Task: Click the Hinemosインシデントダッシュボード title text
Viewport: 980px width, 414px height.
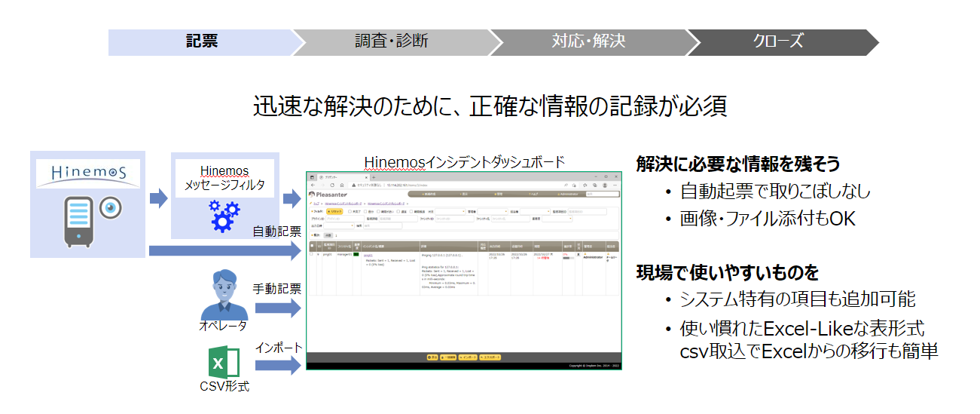Action: point(464,162)
